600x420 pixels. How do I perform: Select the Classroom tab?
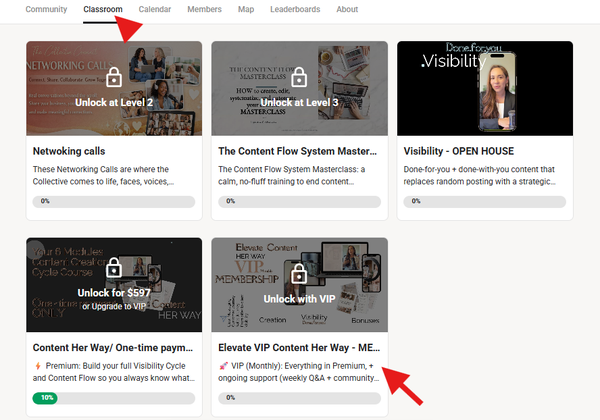click(103, 9)
